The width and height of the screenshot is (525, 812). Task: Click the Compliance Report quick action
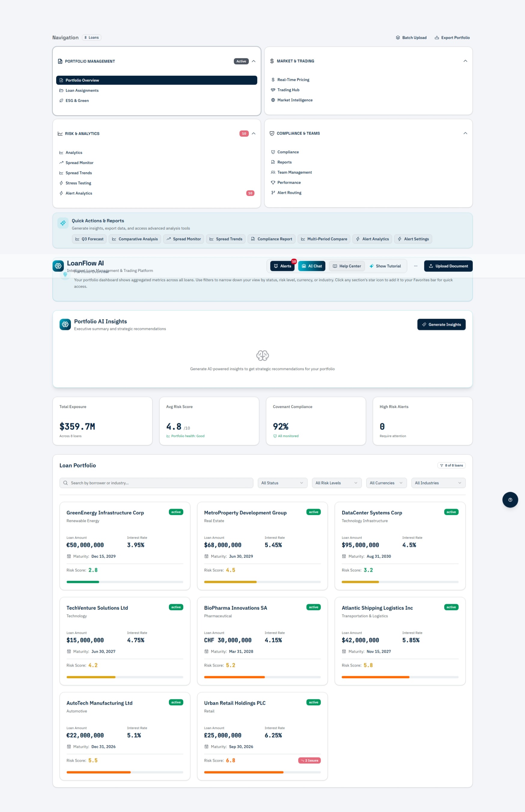click(271, 239)
